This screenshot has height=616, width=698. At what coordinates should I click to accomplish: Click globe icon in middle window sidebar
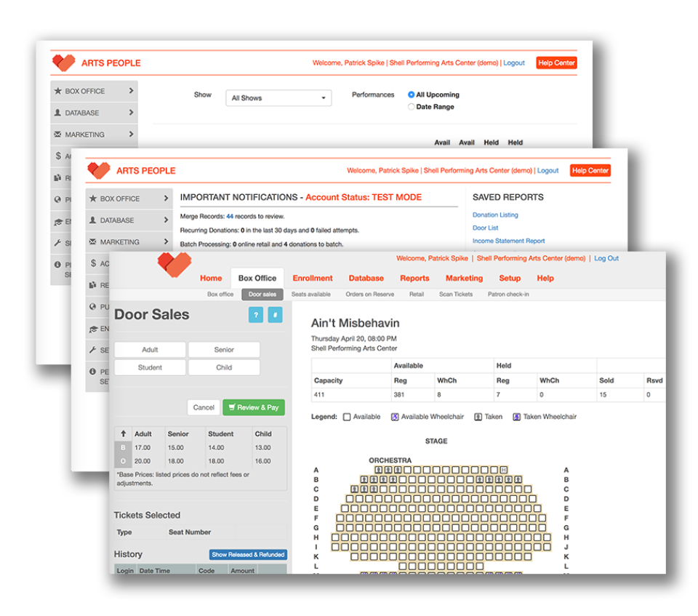(x=92, y=306)
